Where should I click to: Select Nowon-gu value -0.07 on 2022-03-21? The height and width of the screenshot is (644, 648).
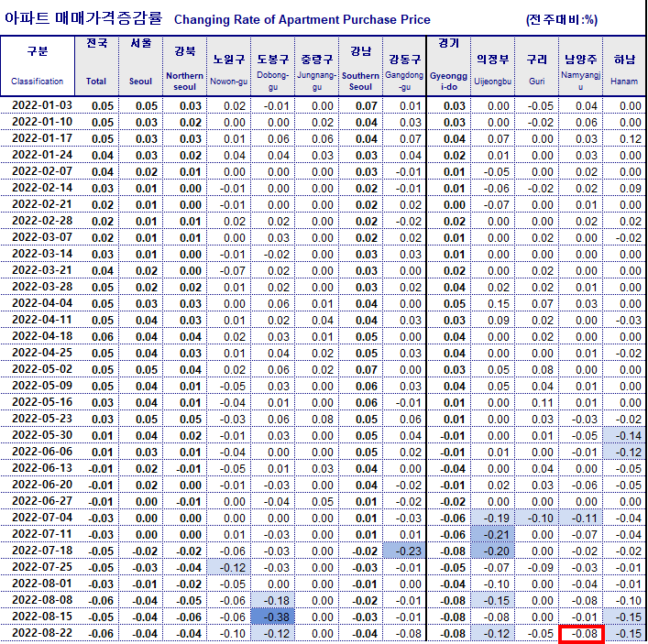point(228,270)
